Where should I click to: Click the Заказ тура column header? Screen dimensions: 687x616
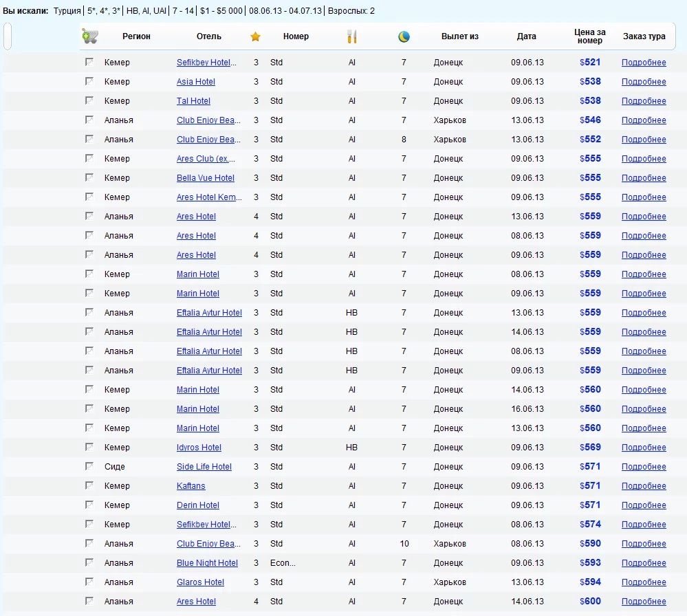[x=644, y=36]
